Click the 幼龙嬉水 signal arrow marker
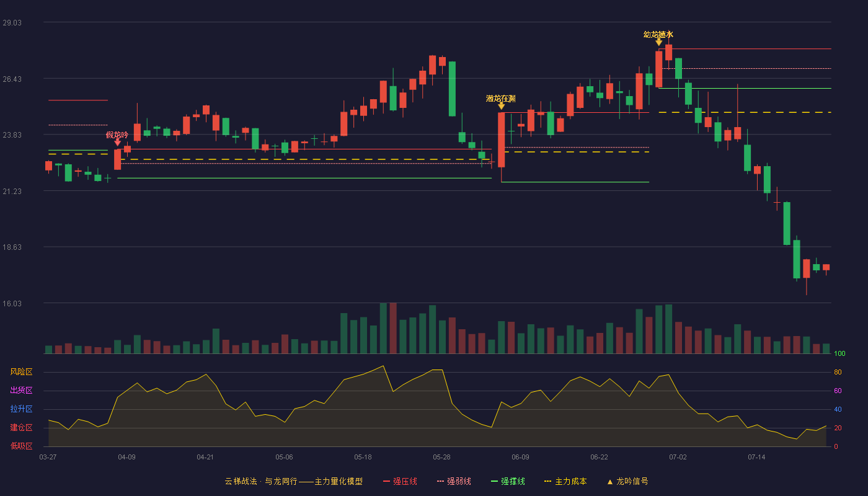The image size is (868, 496). 658,42
